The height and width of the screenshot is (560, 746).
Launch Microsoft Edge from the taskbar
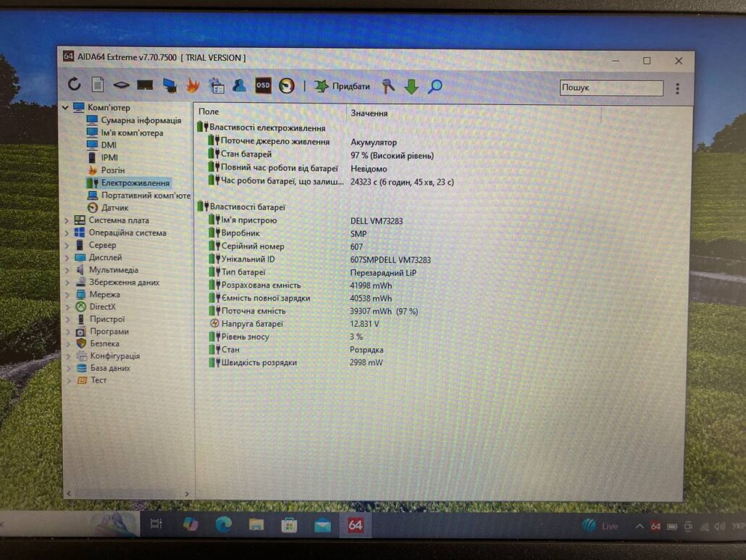[223, 525]
